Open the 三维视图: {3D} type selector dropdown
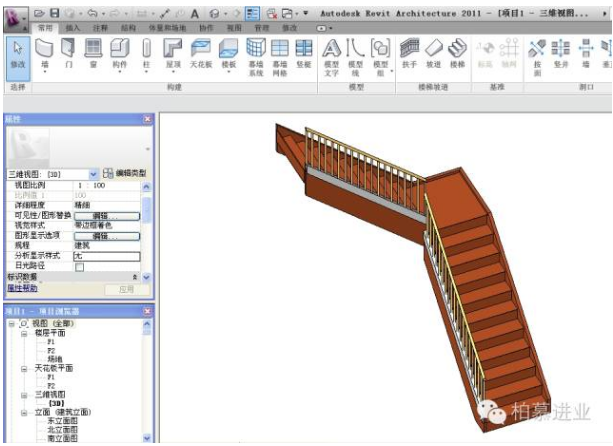 (x=93, y=174)
